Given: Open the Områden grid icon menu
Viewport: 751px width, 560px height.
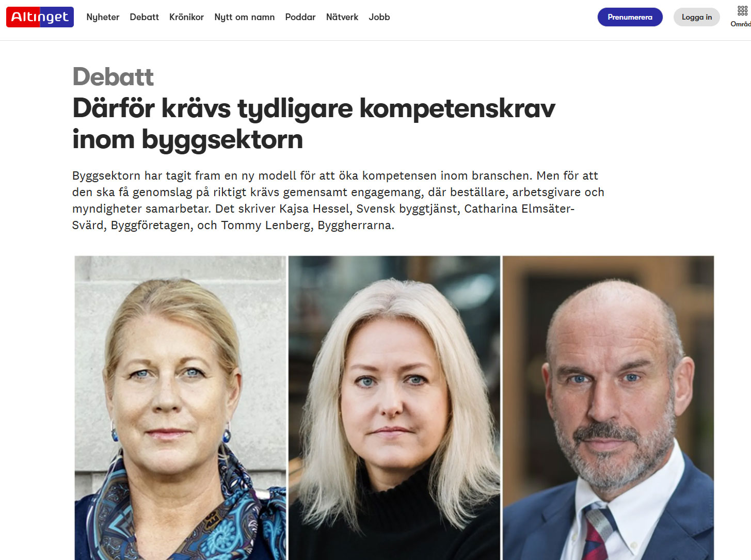Looking at the screenshot, I should (x=742, y=11).
